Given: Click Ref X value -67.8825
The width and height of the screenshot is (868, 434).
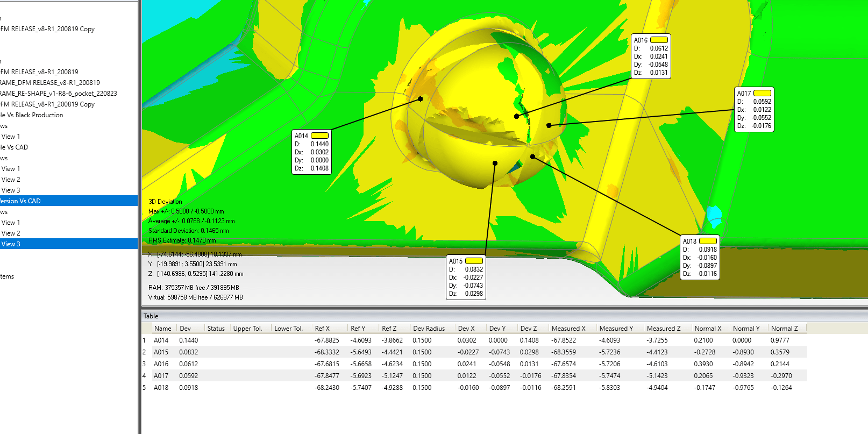Looking at the screenshot, I should click(x=326, y=340).
